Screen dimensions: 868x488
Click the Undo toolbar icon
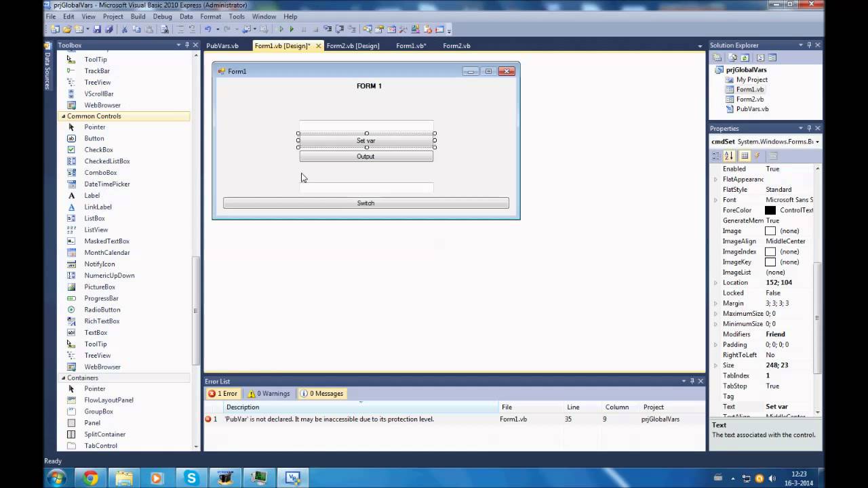coord(208,29)
